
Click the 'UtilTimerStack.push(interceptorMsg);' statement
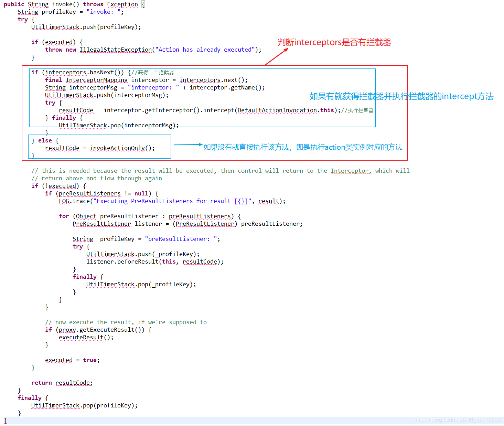point(107,95)
